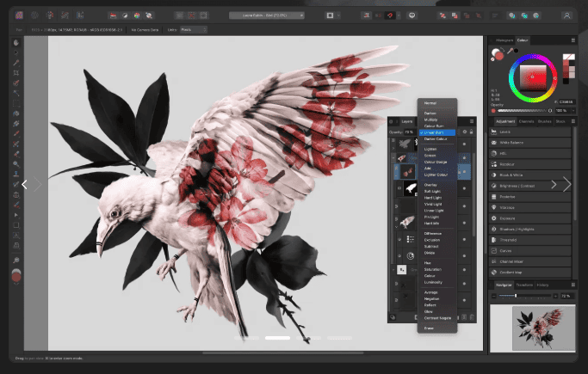Collapse the group containing the flowers layer
588x374 pixels.
tap(393, 157)
